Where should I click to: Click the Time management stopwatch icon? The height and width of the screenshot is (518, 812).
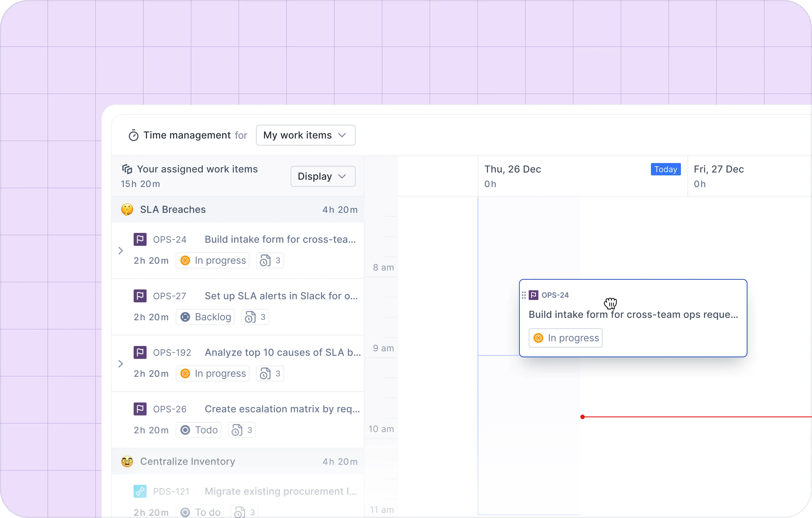[134, 136]
